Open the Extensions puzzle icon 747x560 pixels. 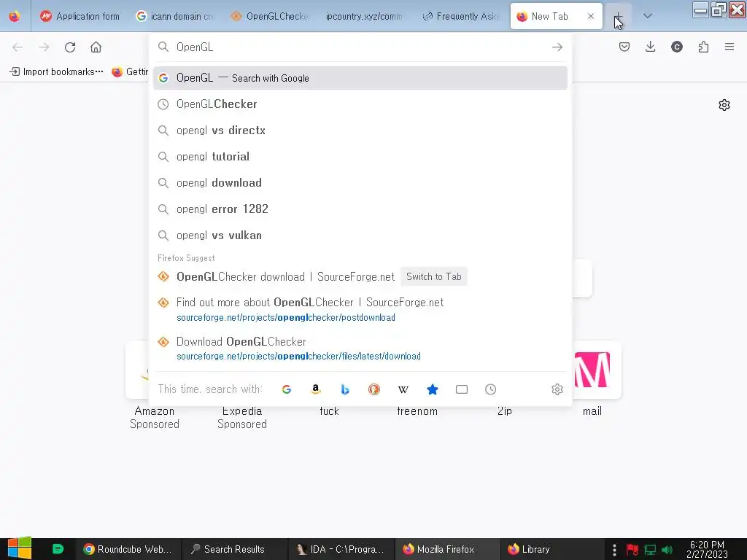[x=703, y=47]
